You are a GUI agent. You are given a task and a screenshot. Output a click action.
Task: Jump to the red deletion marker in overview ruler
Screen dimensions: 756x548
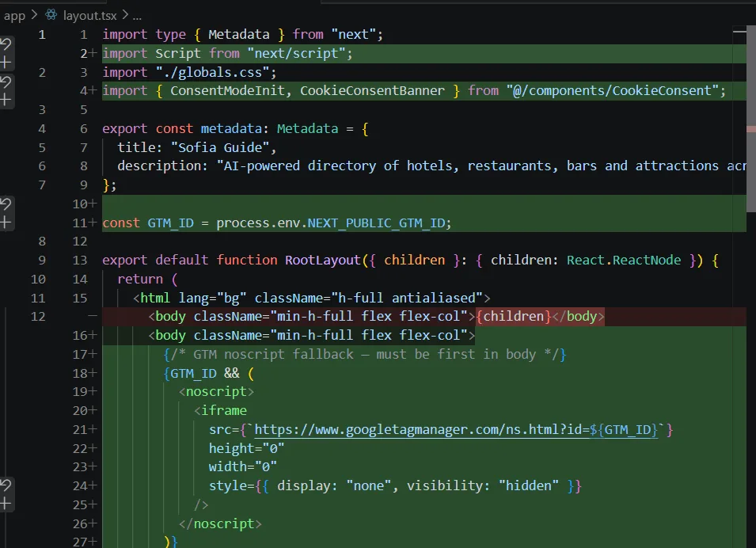pos(751,129)
